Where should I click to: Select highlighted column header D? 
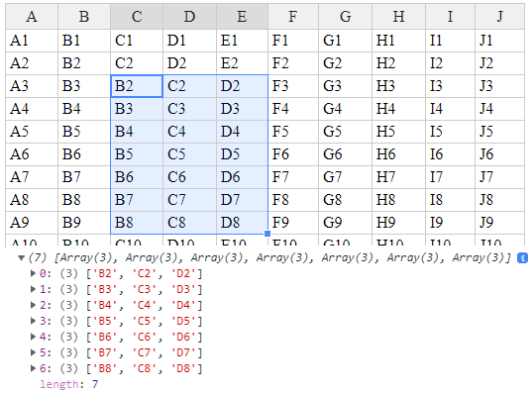click(189, 16)
